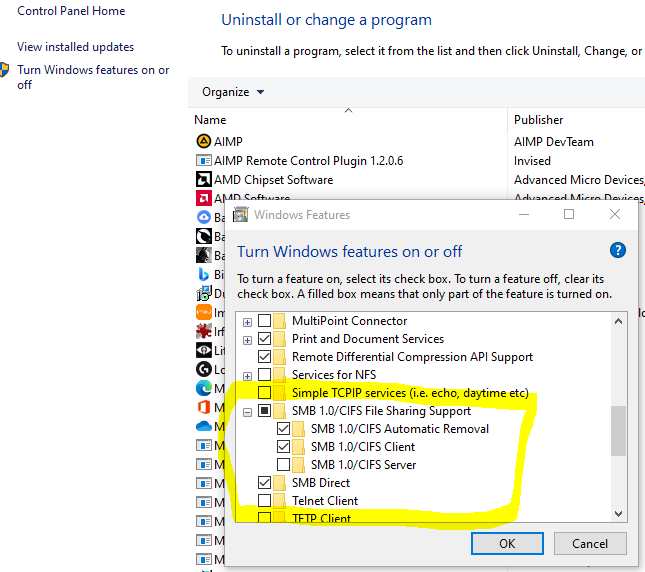Click the Logitech G icon in program list
The height and width of the screenshot is (572, 645).
(204, 369)
